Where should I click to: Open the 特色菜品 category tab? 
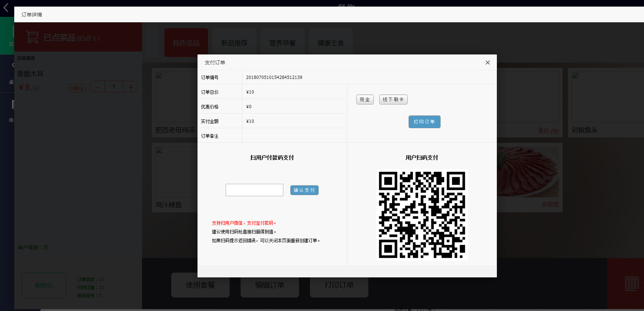pos(186,43)
